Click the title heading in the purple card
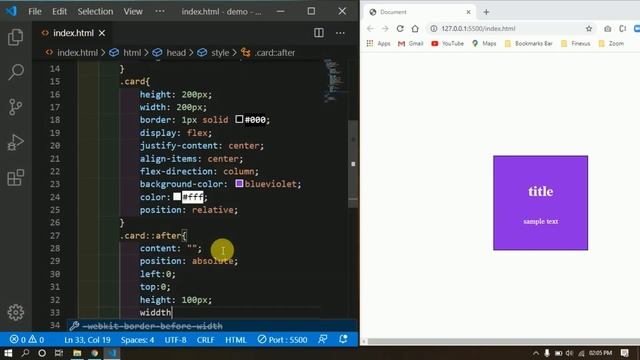Viewport: 640px width, 360px height. (540, 191)
